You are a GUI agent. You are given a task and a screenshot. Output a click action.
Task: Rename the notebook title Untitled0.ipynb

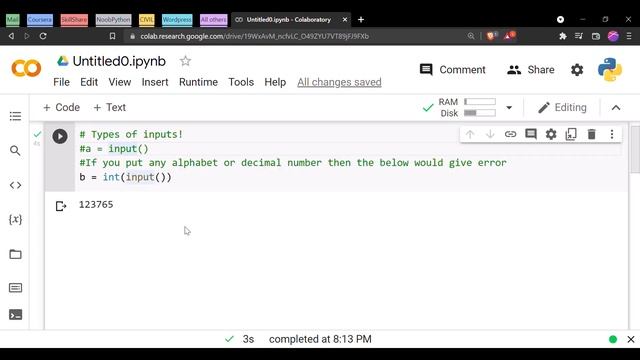pyautogui.click(x=119, y=61)
